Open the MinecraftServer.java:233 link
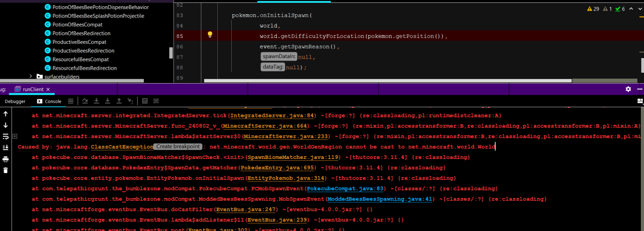644x231 pixels. click(287, 136)
